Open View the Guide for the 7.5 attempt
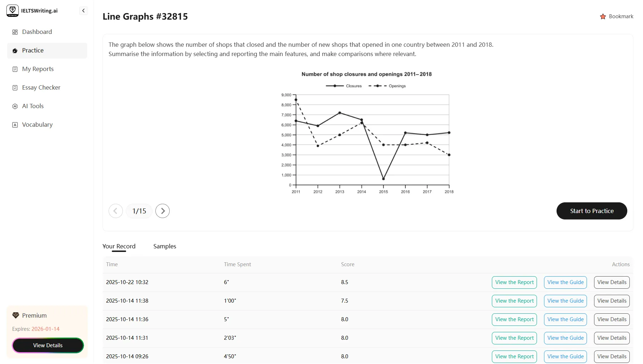This screenshot has width=643, height=364. click(565, 301)
